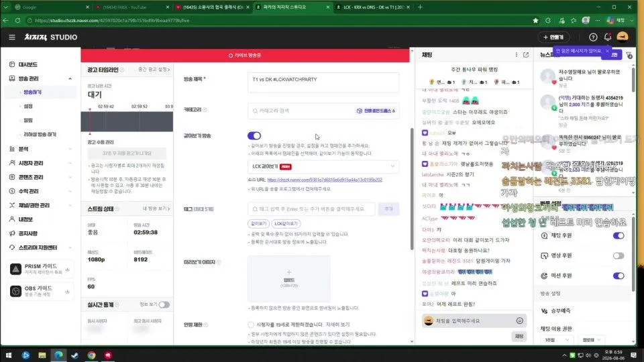Pop out the chat panel in a new window

(526, 54)
